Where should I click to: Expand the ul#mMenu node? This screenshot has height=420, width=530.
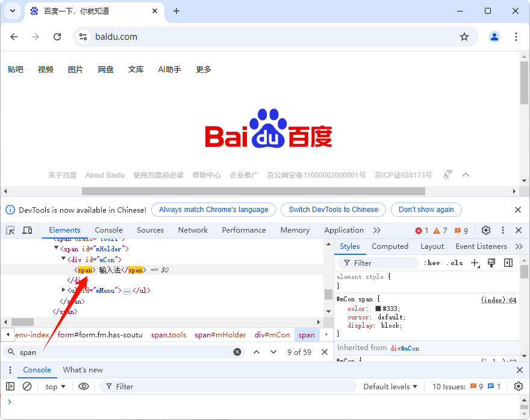click(x=63, y=290)
